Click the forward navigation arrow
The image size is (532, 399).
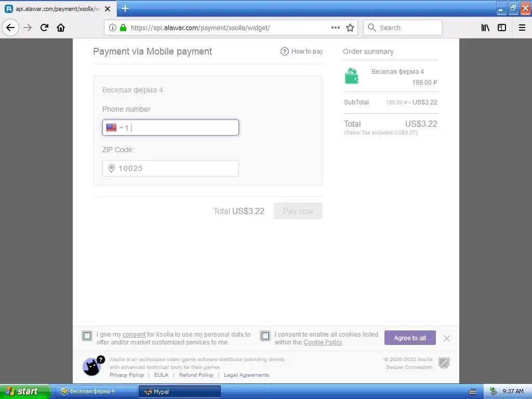point(28,28)
